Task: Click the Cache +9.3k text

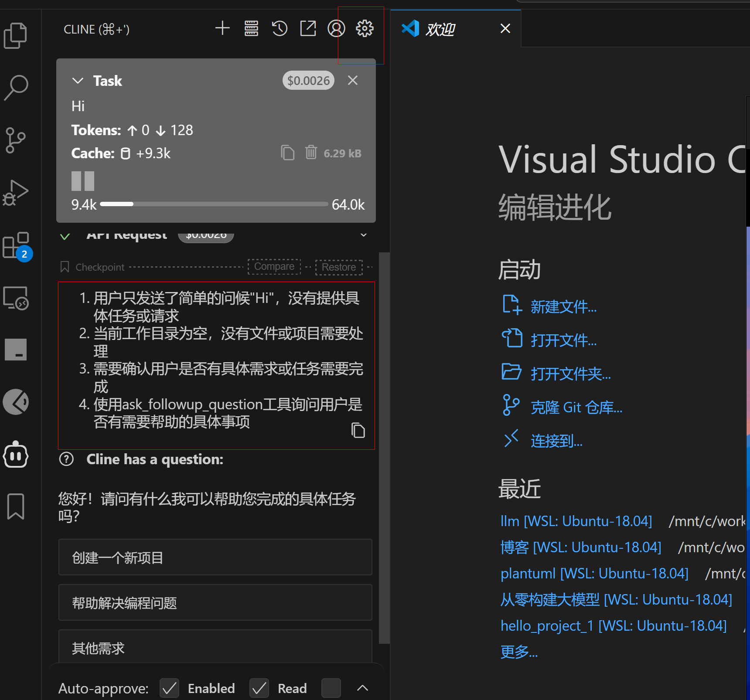Action: [x=121, y=153]
